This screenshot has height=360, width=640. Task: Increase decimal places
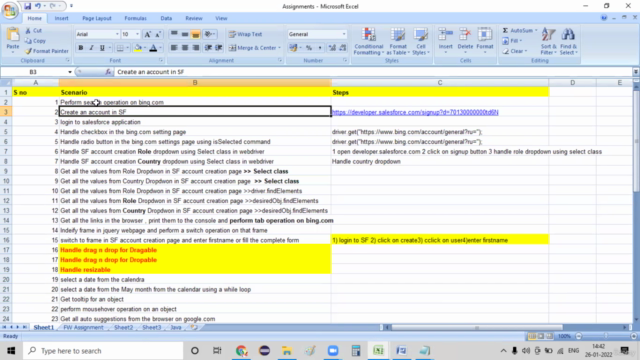point(332,48)
